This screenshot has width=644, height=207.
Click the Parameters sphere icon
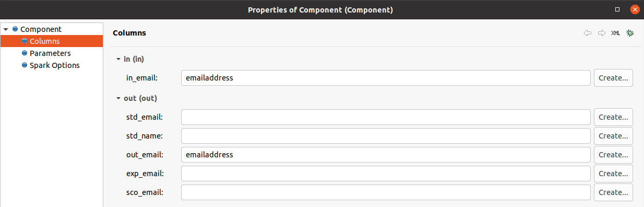pyautogui.click(x=25, y=53)
